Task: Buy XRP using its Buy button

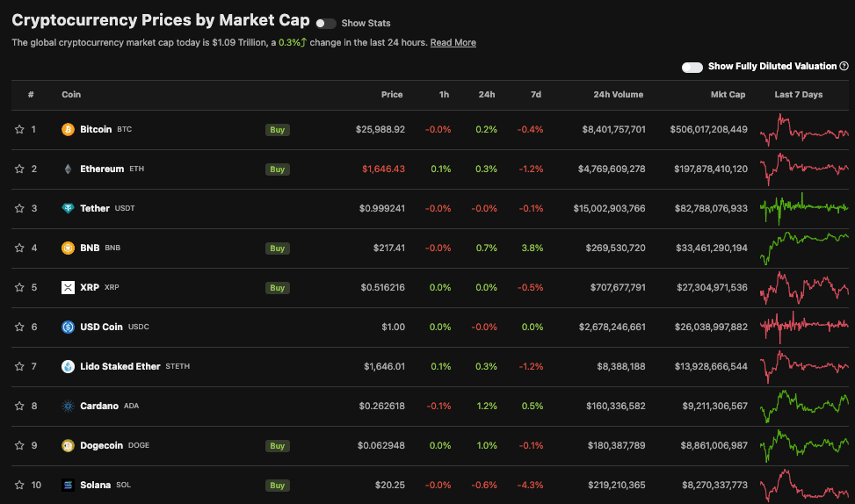Action: pyautogui.click(x=277, y=288)
